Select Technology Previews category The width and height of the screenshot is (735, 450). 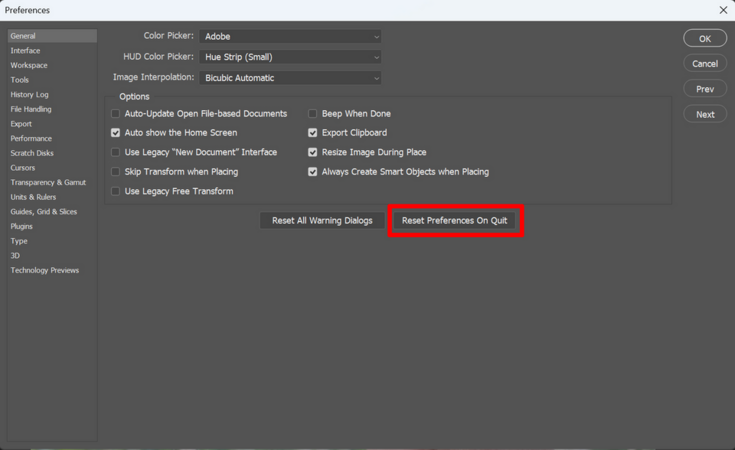point(45,271)
